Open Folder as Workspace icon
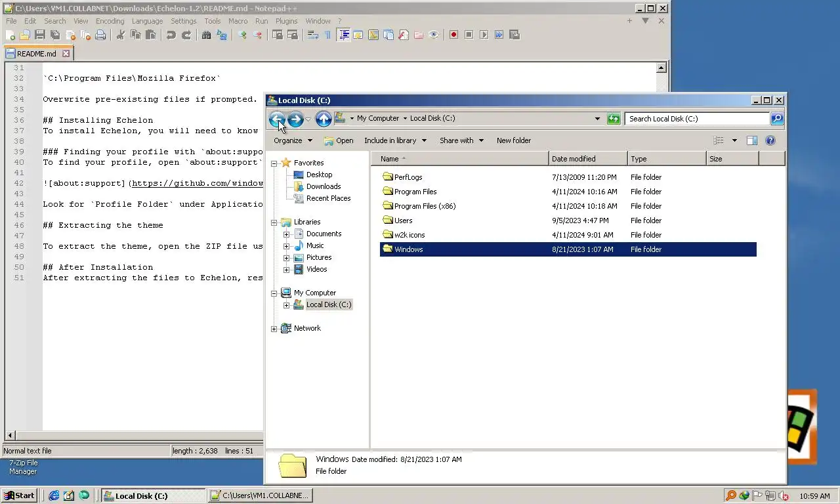Viewport: 840px width, 504px height. [x=419, y=35]
